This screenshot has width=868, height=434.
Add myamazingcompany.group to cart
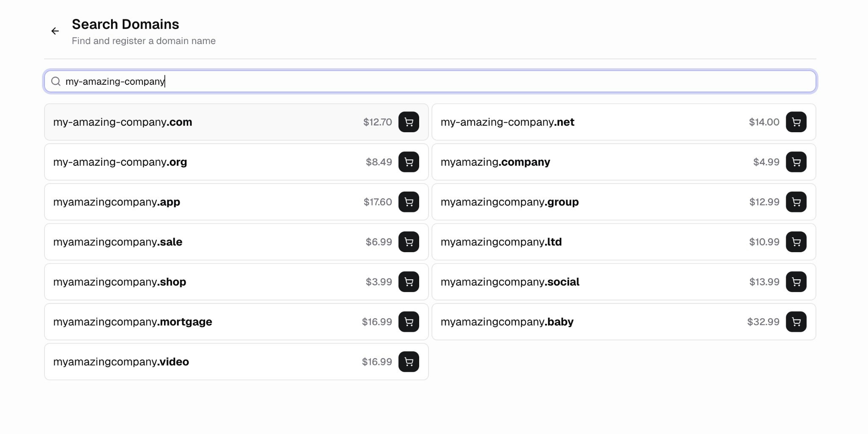coord(796,202)
